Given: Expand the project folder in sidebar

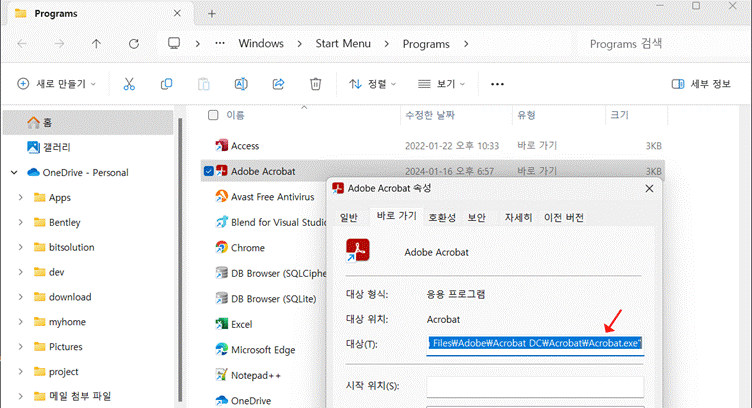Looking at the screenshot, I should (21, 372).
